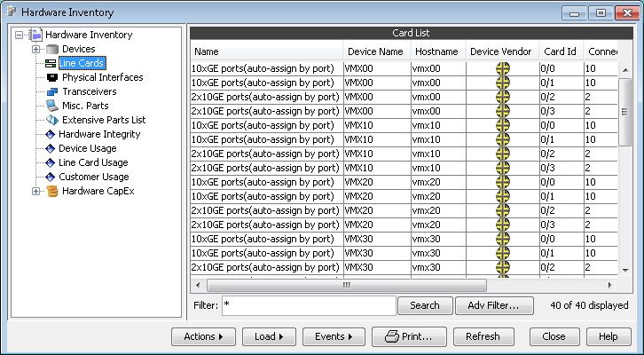Click the Devices folder icon in tree
The image size is (644, 355).
click(x=51, y=49)
